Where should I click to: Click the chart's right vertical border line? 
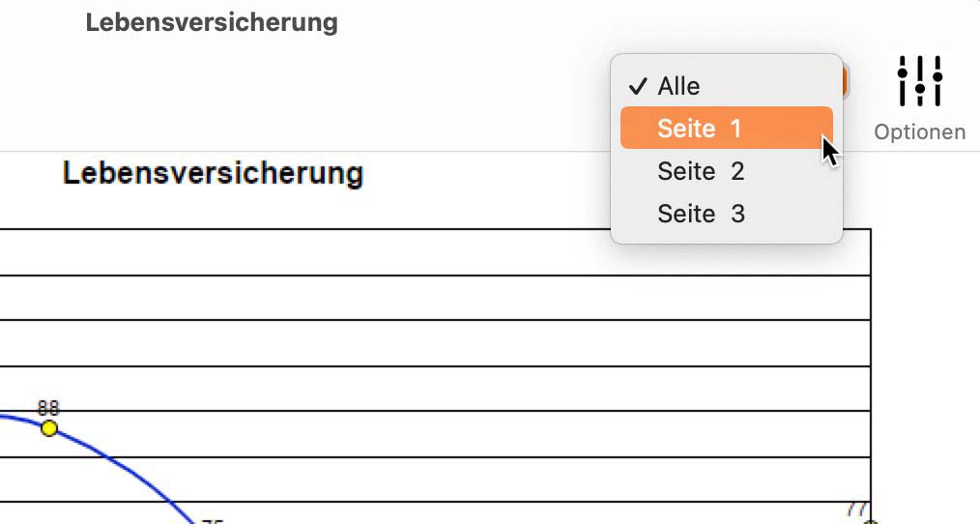click(871, 375)
